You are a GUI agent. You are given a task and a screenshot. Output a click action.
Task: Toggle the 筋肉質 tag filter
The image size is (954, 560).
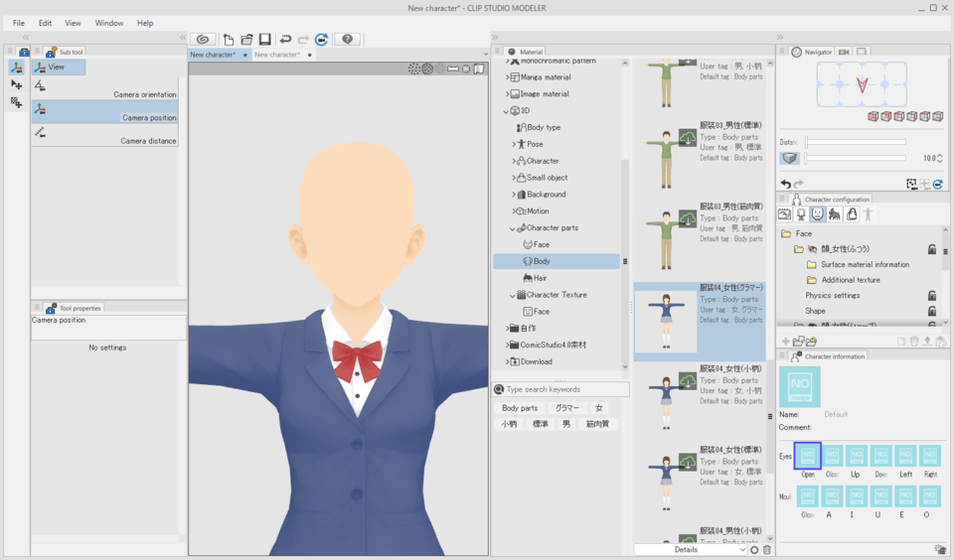pyautogui.click(x=597, y=424)
